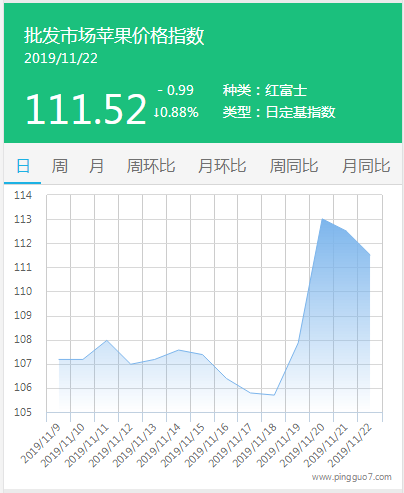The image size is (404, 493).
Task: Click the chart low point at 2019/11/18
Action: (x=274, y=395)
